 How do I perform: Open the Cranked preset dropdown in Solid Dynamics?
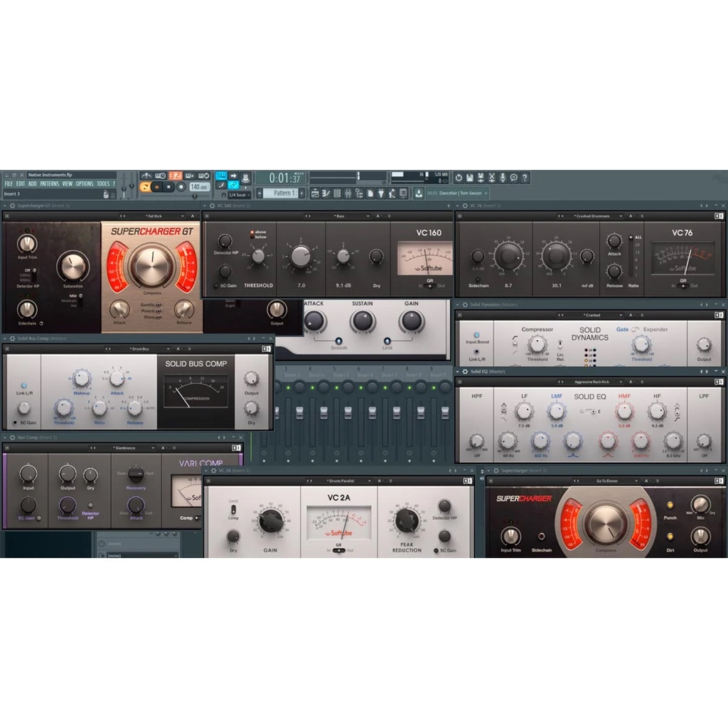pos(595,315)
